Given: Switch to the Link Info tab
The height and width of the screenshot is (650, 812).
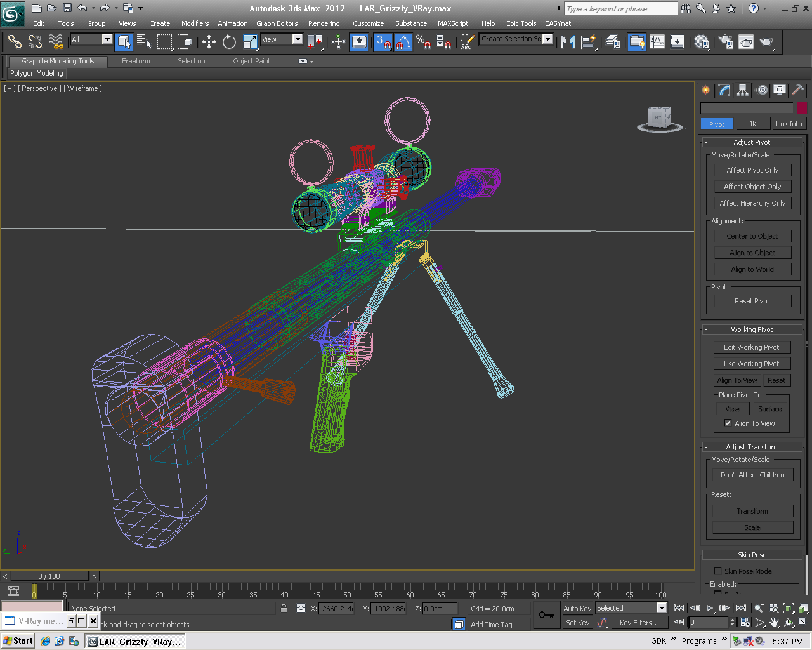Looking at the screenshot, I should click(x=789, y=124).
